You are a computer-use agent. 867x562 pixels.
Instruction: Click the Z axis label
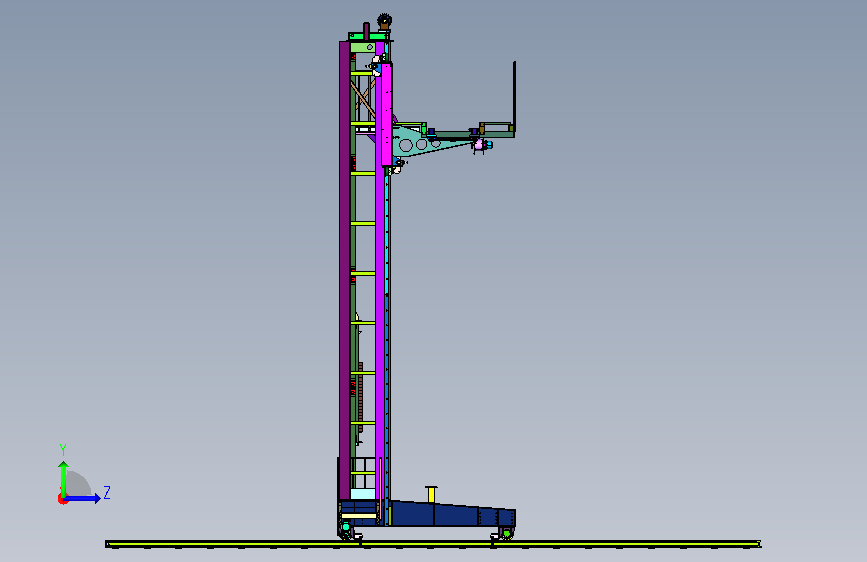point(107,492)
